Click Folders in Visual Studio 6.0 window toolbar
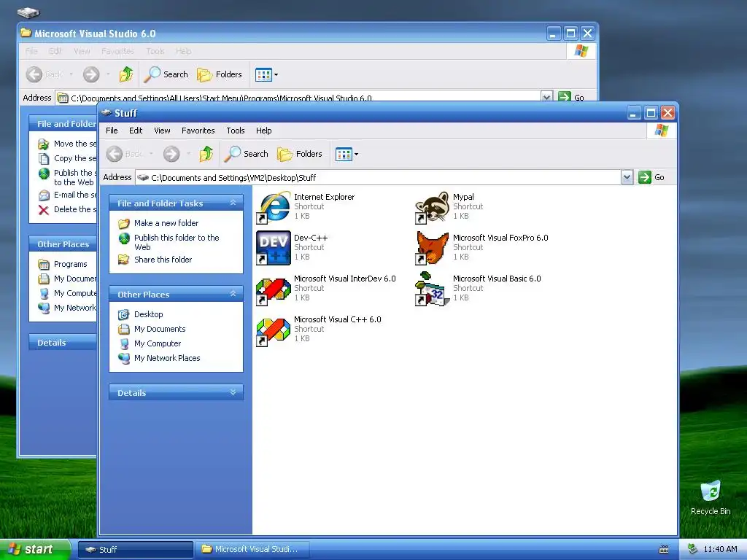 click(x=220, y=74)
